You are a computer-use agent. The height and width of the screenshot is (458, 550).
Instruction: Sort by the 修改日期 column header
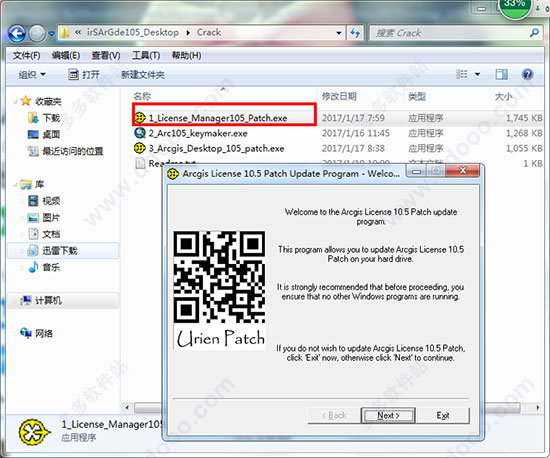(339, 96)
